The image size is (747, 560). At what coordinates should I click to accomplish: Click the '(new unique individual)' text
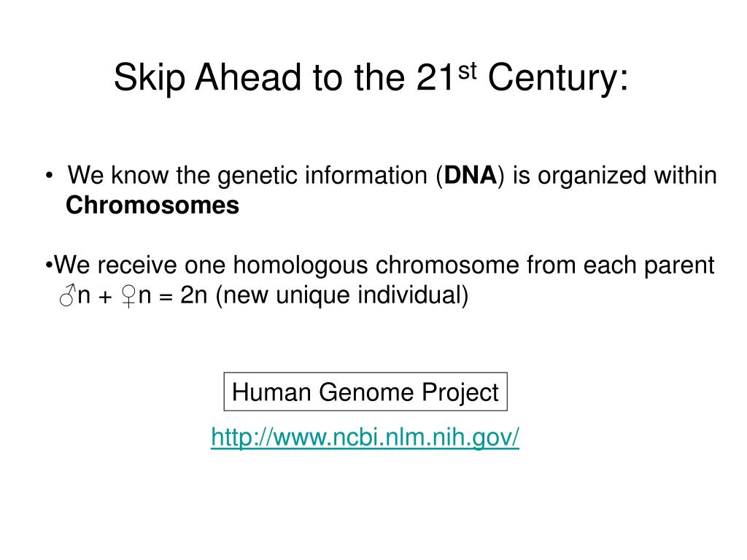(342, 296)
